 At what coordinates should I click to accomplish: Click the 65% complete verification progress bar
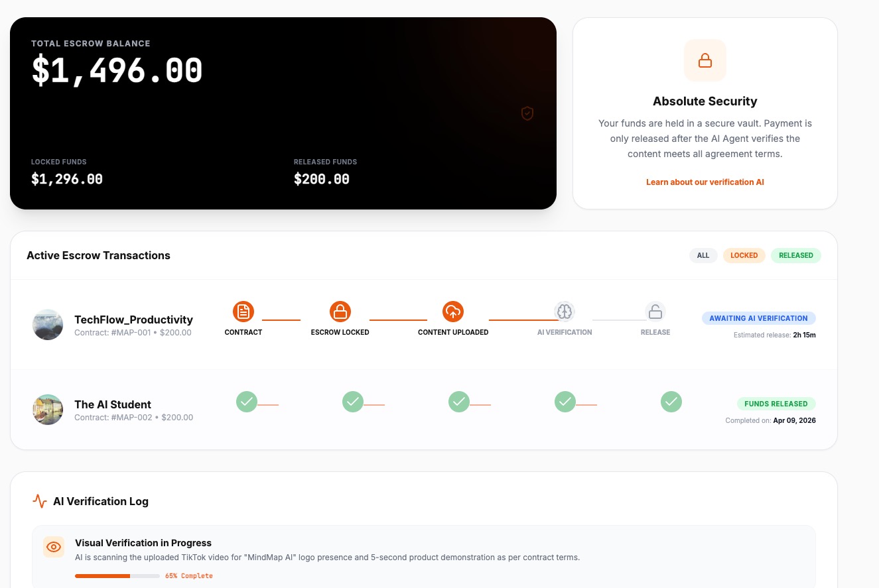pos(117,576)
